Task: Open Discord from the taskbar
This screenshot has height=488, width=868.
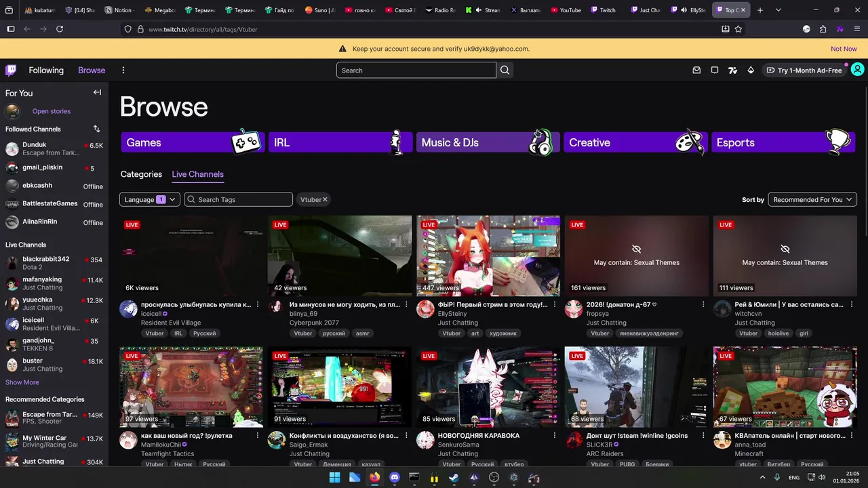Action: pyautogui.click(x=395, y=477)
